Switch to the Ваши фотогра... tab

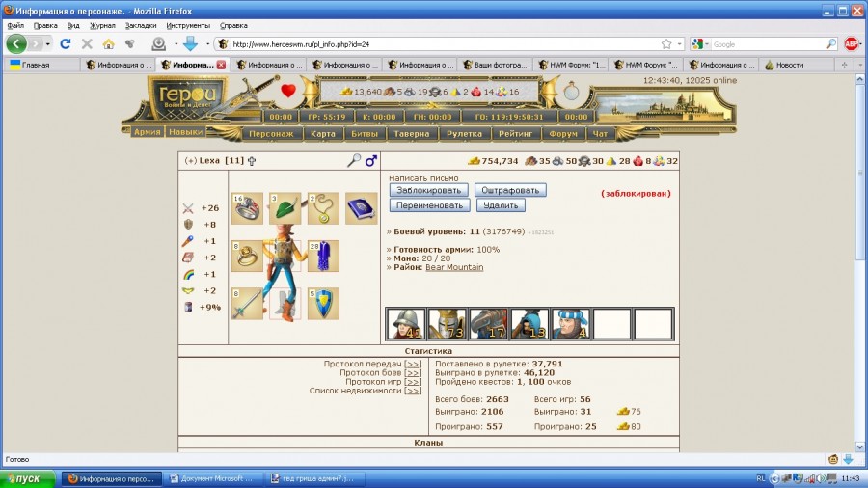click(496, 65)
